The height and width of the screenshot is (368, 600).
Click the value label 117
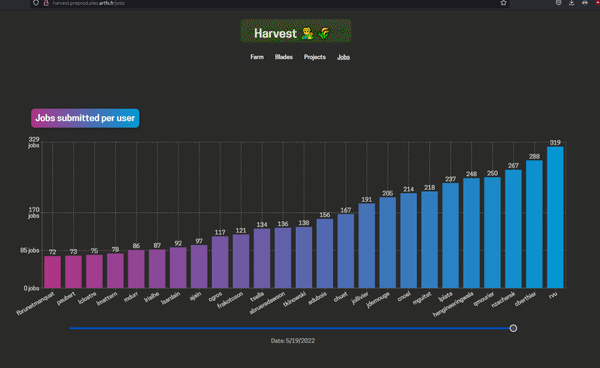[220, 232]
